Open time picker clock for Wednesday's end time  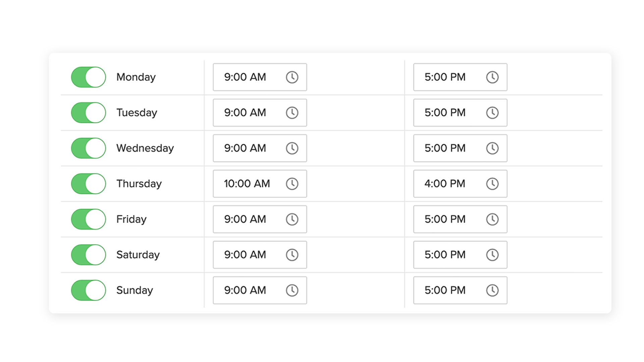[x=492, y=148]
